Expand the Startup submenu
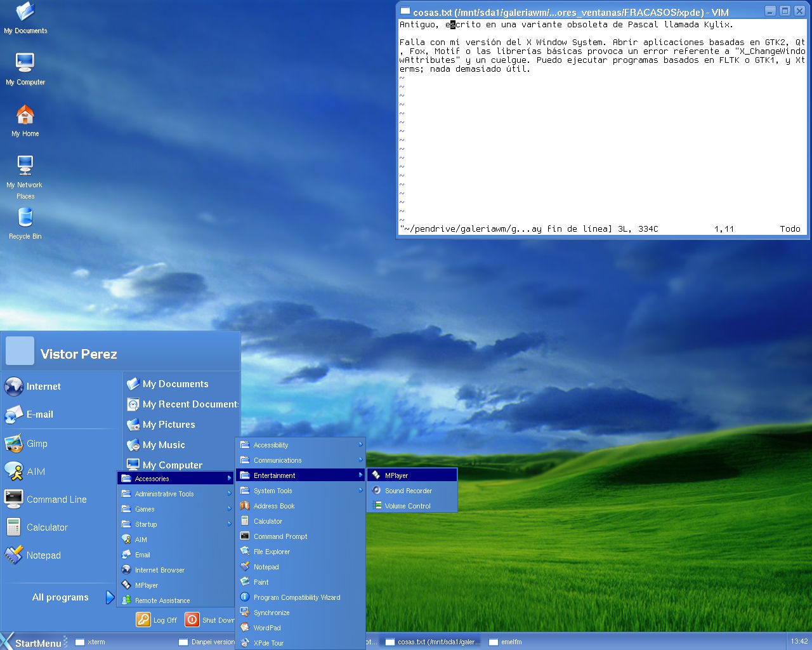This screenshot has height=650, width=812. [x=176, y=524]
